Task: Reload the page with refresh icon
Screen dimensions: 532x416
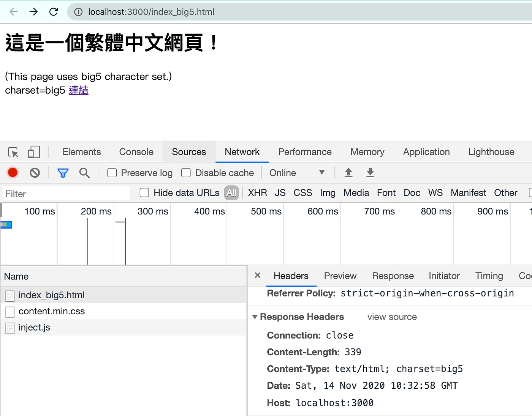Action: [54, 12]
